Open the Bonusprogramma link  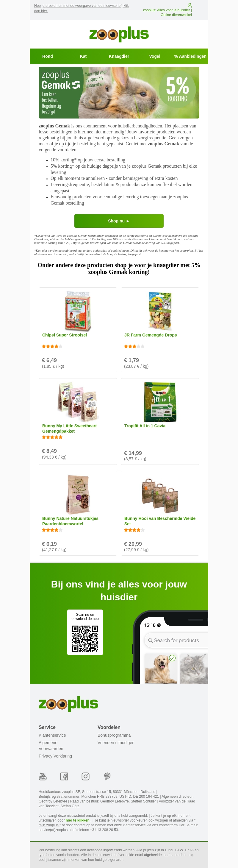[x=114, y=735]
